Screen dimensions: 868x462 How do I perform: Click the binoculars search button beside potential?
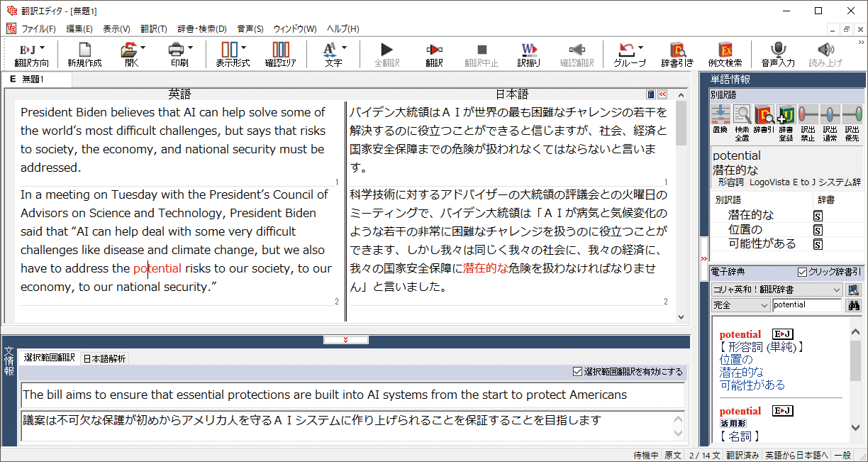coord(854,305)
